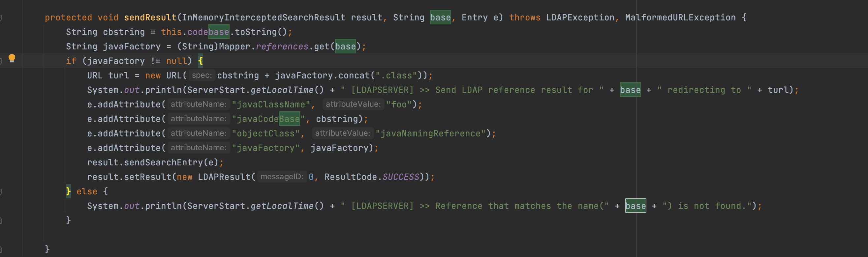Image resolution: width=868 pixels, height=257 pixels.
Task: Click the "objectClass" string literal
Action: [265, 133]
